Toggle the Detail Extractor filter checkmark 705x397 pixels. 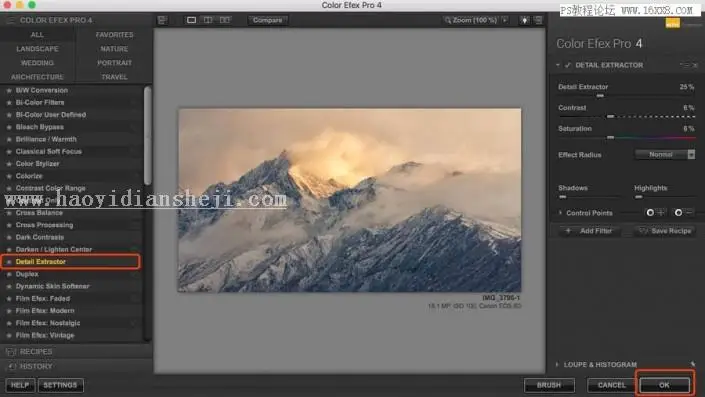[x=568, y=65]
